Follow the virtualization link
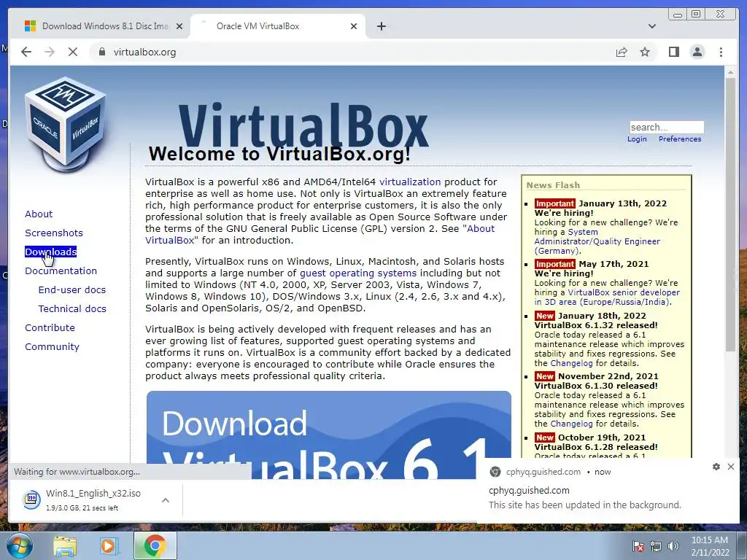Screen dimensions: 747x560 (x=410, y=182)
